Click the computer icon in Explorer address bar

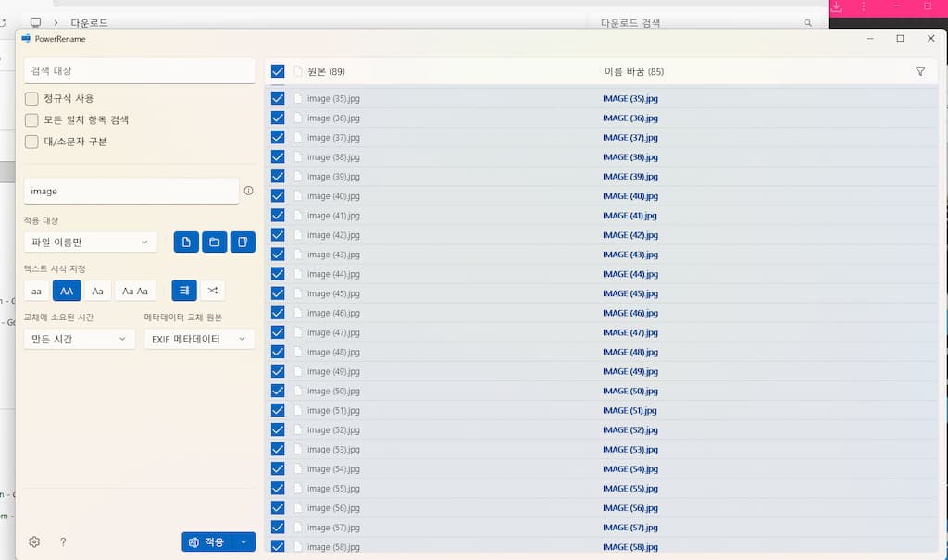36,22
